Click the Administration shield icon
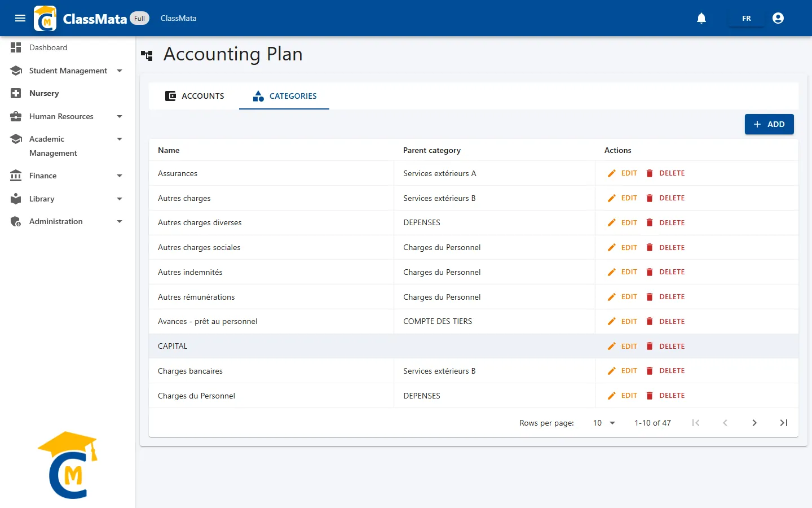Image resolution: width=812 pixels, height=508 pixels. coord(16,221)
